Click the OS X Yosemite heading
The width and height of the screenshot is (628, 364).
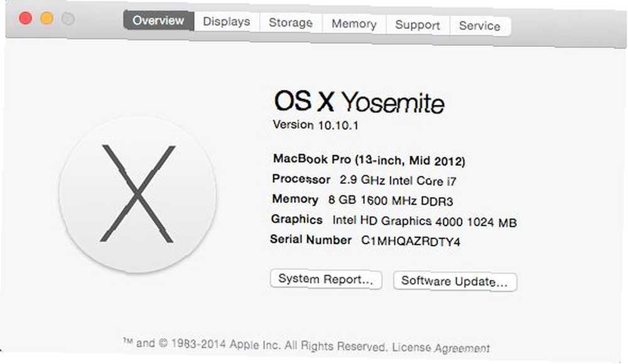tap(359, 102)
